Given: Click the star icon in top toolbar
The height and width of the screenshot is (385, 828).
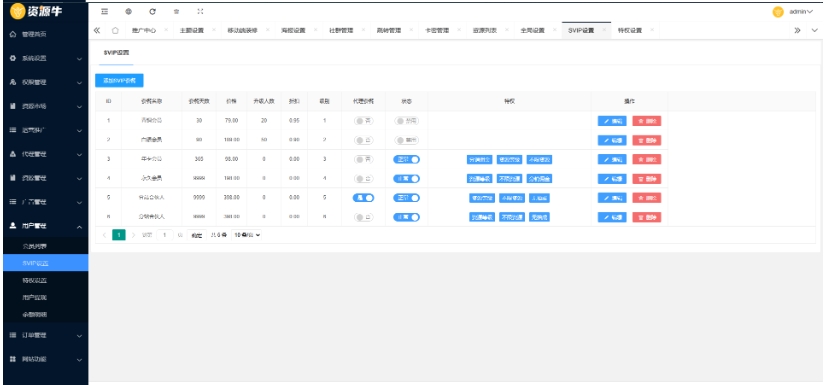Looking at the screenshot, I should point(176,11).
